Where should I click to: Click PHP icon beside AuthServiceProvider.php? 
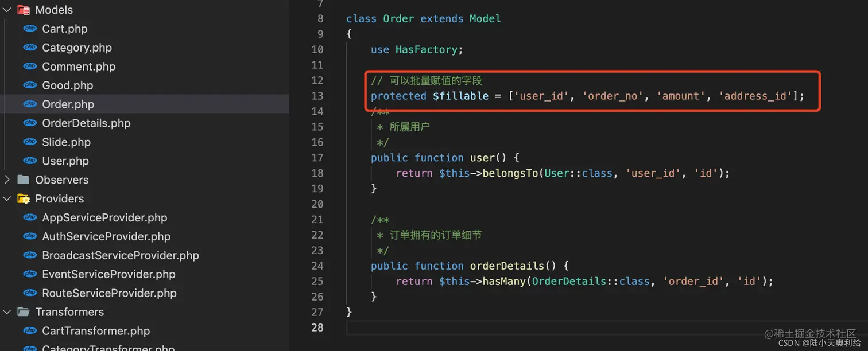coord(30,237)
